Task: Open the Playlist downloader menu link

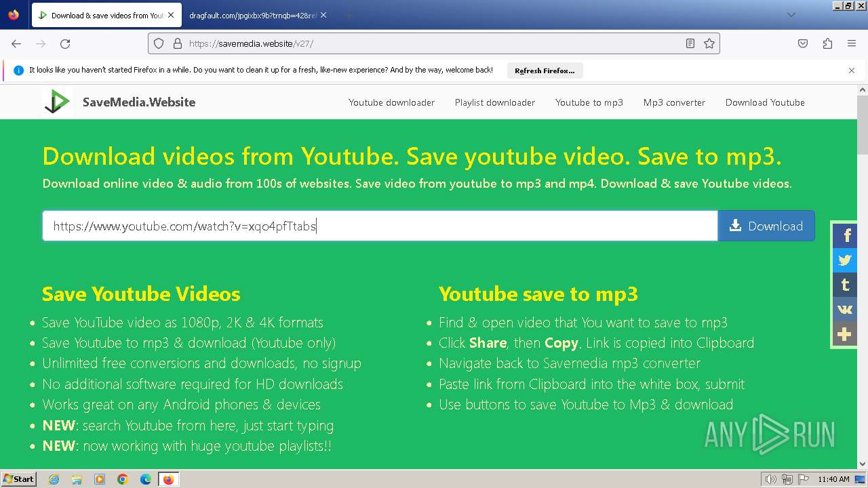Action: coord(495,102)
